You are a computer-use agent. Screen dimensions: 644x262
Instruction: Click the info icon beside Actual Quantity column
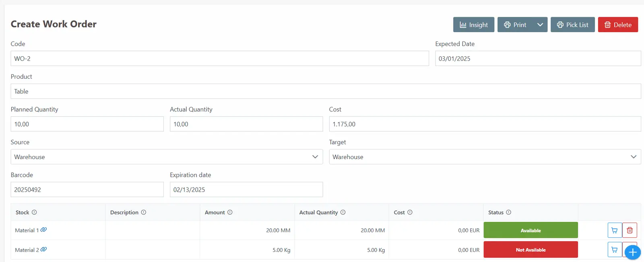343,212
